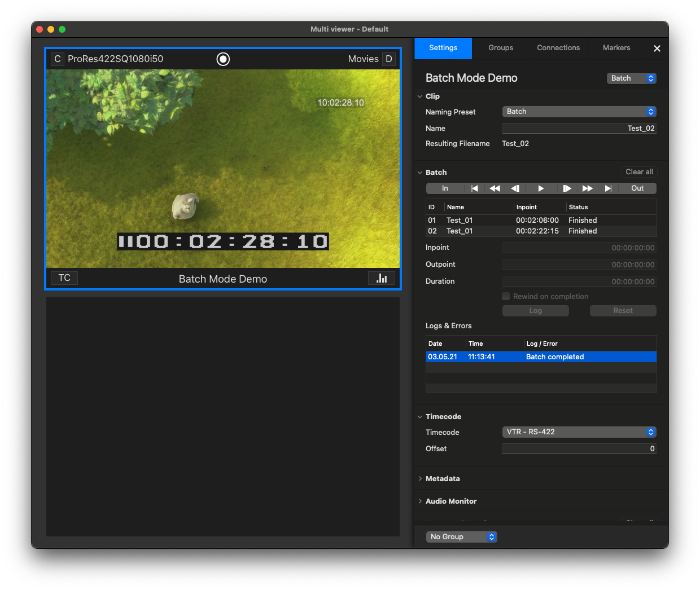Screen dimensions: 700x590
Task: Click the Status column header
Action: (611, 207)
